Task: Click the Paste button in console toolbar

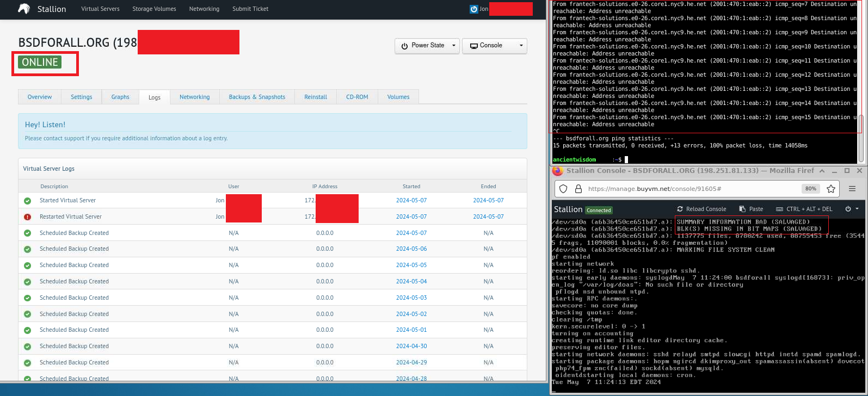Action: [751, 209]
